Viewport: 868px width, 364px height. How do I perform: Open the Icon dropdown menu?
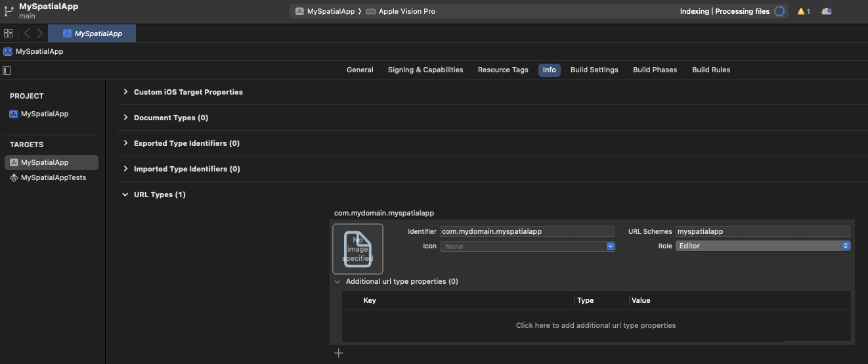click(x=528, y=246)
